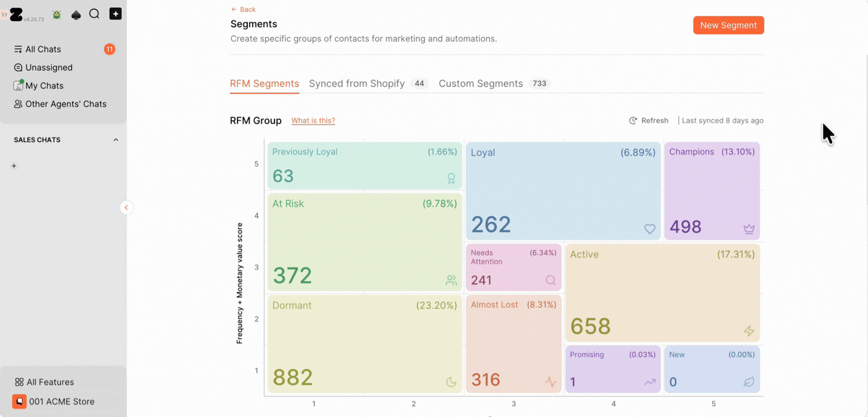Image resolution: width=868 pixels, height=417 pixels.
Task: Click the lightning icon in Active tile
Action: pos(749,330)
